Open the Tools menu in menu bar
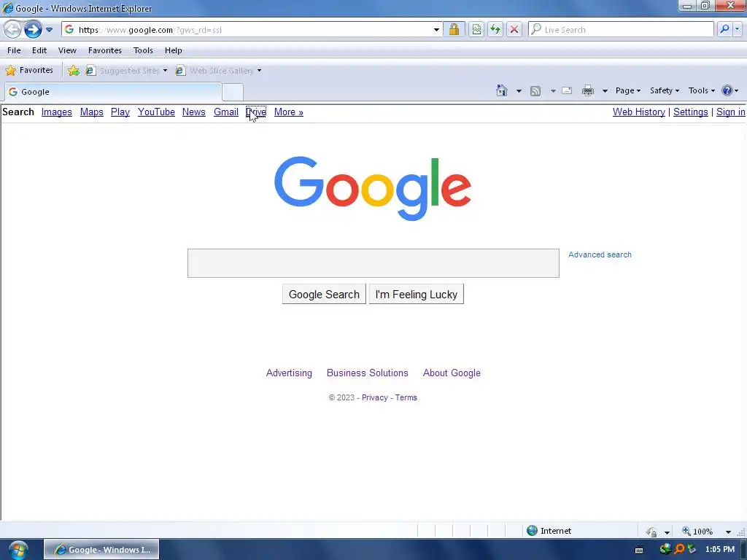The height and width of the screenshot is (560, 747). pyautogui.click(x=143, y=50)
